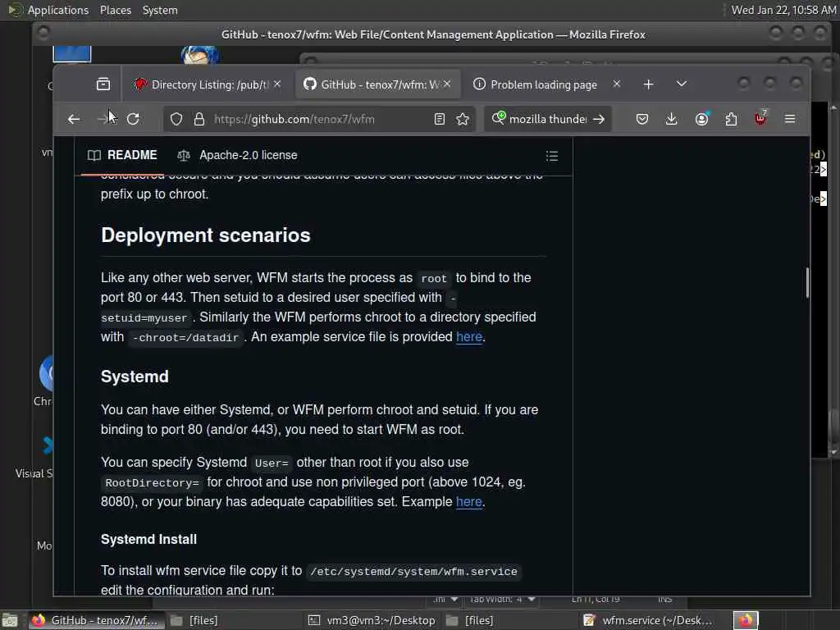Click the clock in the top panel

[783, 10]
